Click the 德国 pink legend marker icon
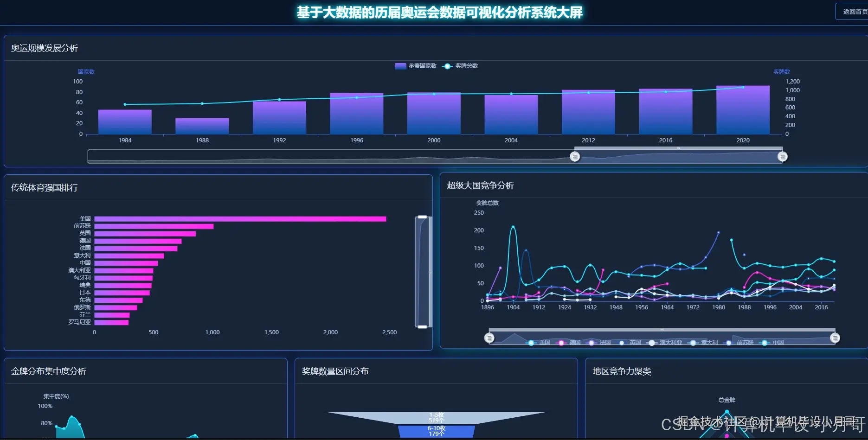This screenshot has width=868, height=440. tap(561, 343)
